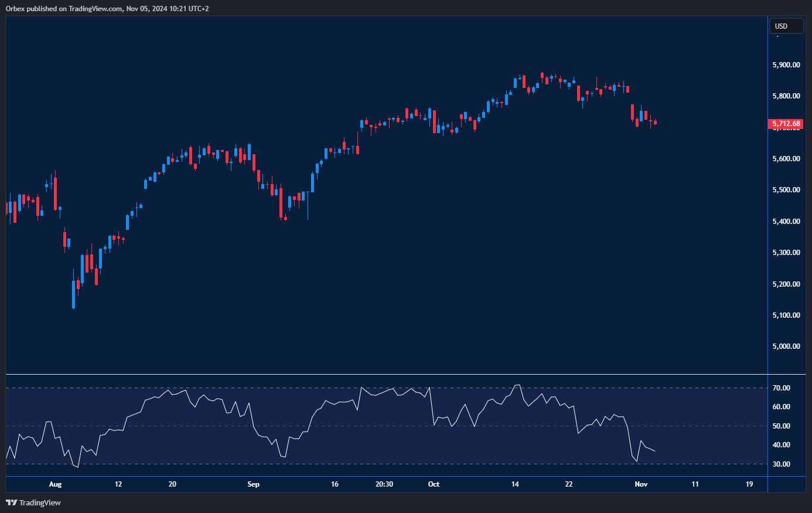This screenshot has height=513, width=812.
Task: Select the 70.00 RSI overbought level label
Action: pos(781,388)
